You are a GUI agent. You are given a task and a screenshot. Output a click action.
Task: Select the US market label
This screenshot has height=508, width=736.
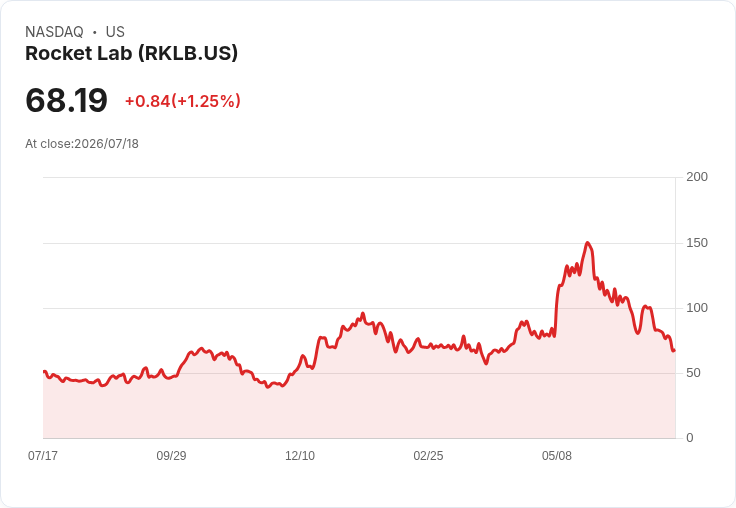pos(115,32)
